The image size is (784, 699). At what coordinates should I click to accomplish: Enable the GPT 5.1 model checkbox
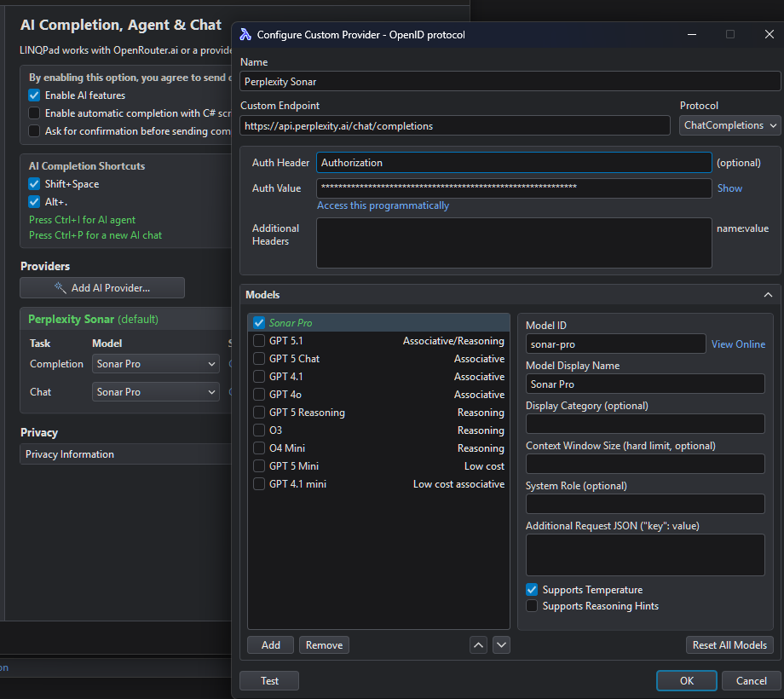tap(259, 340)
